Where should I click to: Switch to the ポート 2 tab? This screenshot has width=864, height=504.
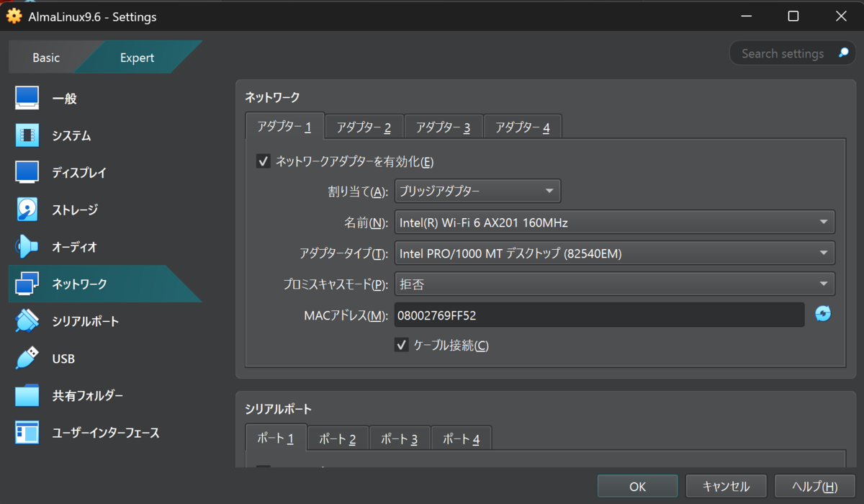pos(338,438)
